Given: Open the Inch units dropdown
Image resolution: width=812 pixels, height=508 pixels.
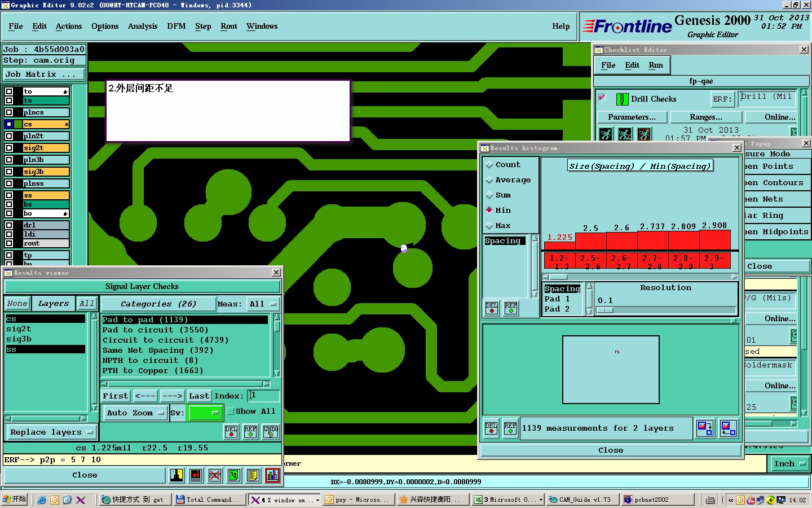Looking at the screenshot, I should [x=789, y=464].
